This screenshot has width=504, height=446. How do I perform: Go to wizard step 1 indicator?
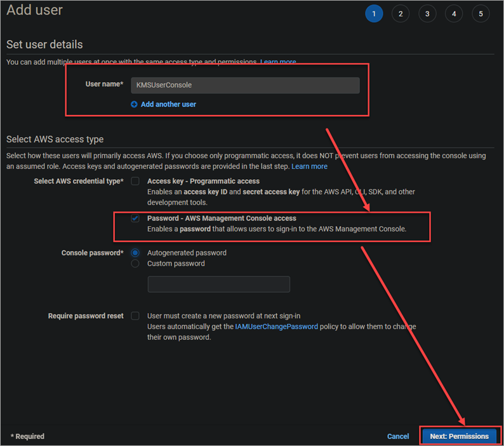(374, 14)
